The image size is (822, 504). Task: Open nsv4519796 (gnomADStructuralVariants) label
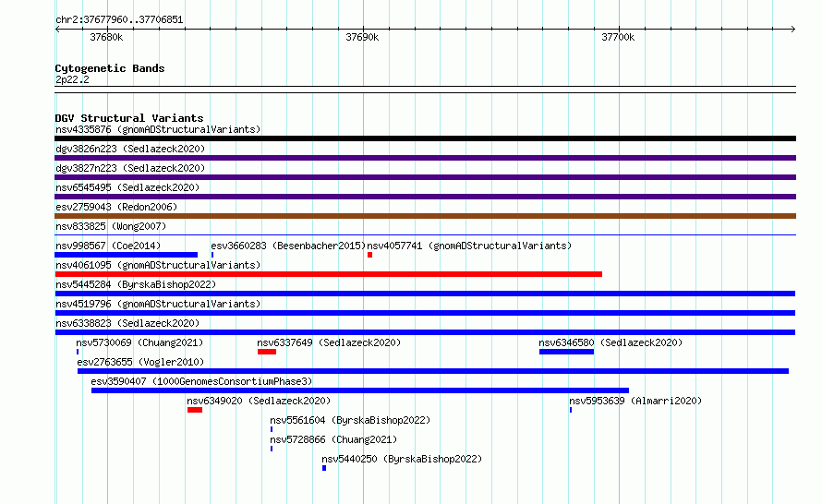pyautogui.click(x=158, y=304)
